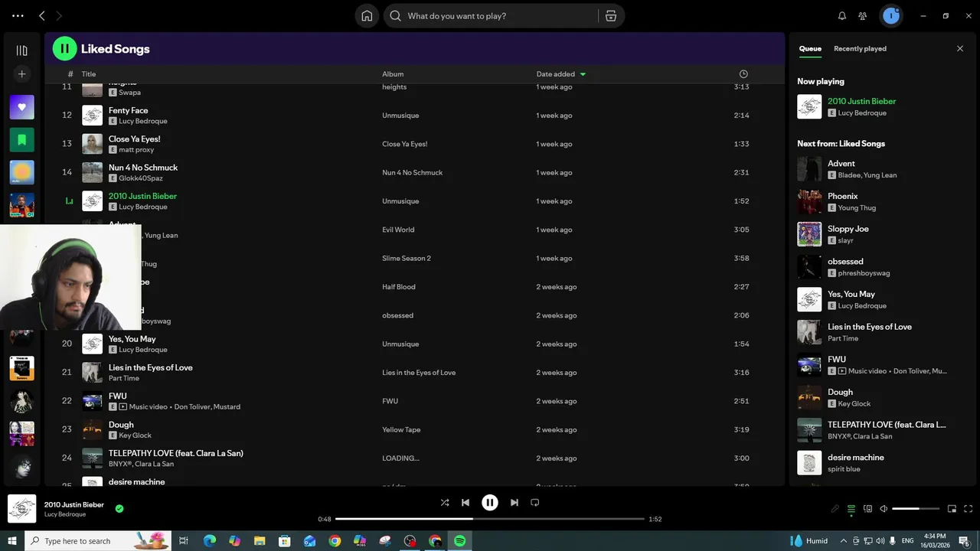The image size is (980, 551).
Task: Open Windows notification center
Action: click(965, 541)
